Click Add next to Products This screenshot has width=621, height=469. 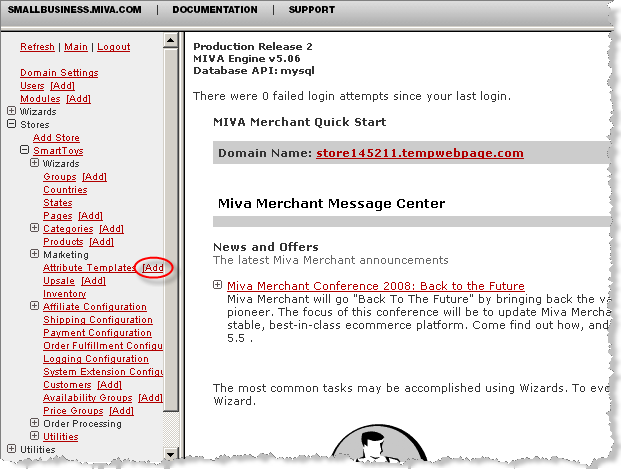pos(101,242)
